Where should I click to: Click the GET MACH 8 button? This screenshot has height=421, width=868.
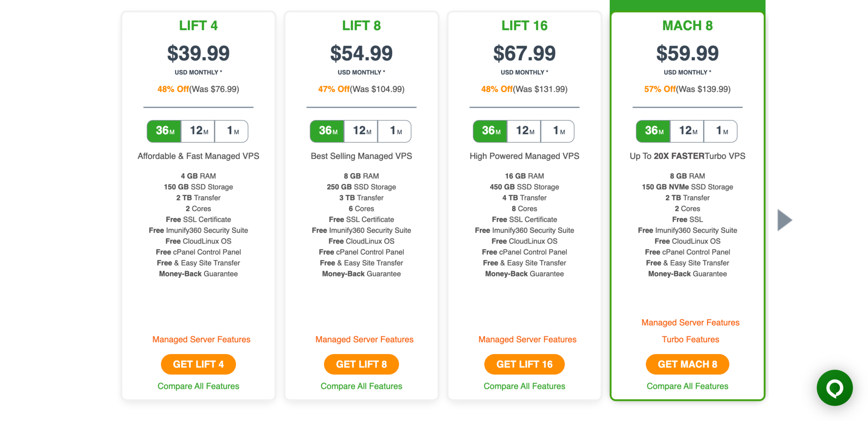coord(687,364)
